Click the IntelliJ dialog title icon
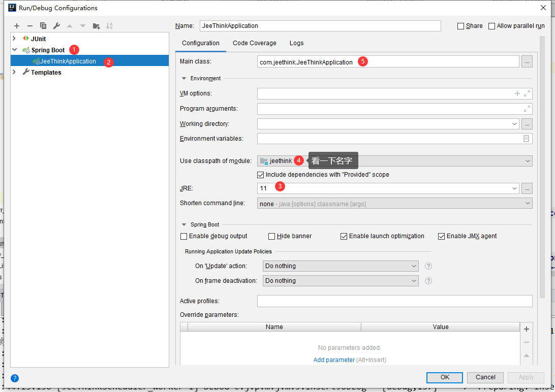Screen dimensions: 555x392 coord(12,8)
